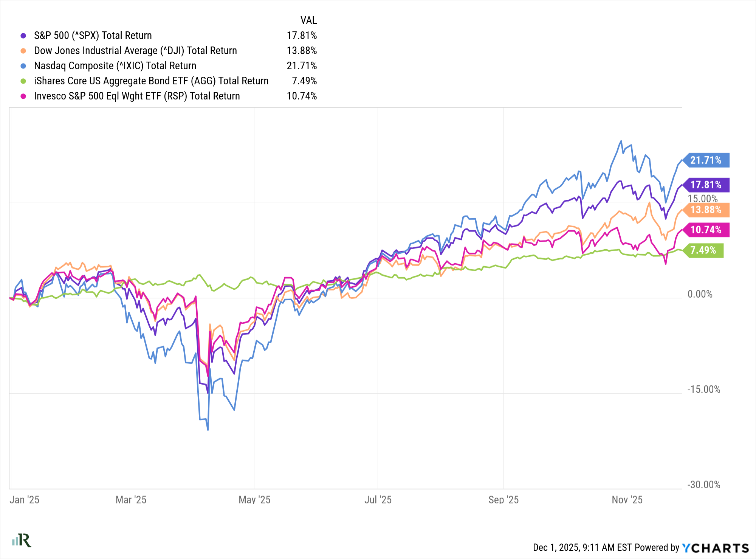This screenshot has height=559, width=756.
Task: Click the -15.00% y-axis label
Action: [703, 390]
